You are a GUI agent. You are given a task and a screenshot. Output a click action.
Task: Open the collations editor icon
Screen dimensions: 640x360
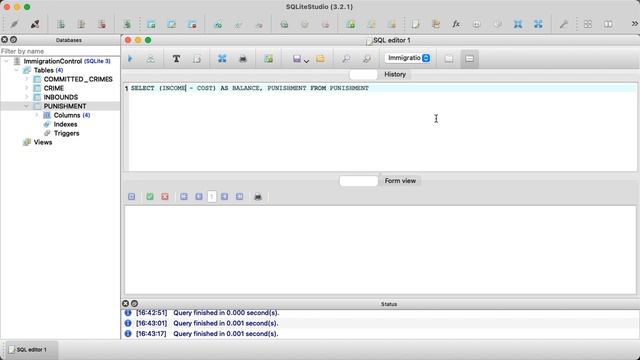pos(476,24)
